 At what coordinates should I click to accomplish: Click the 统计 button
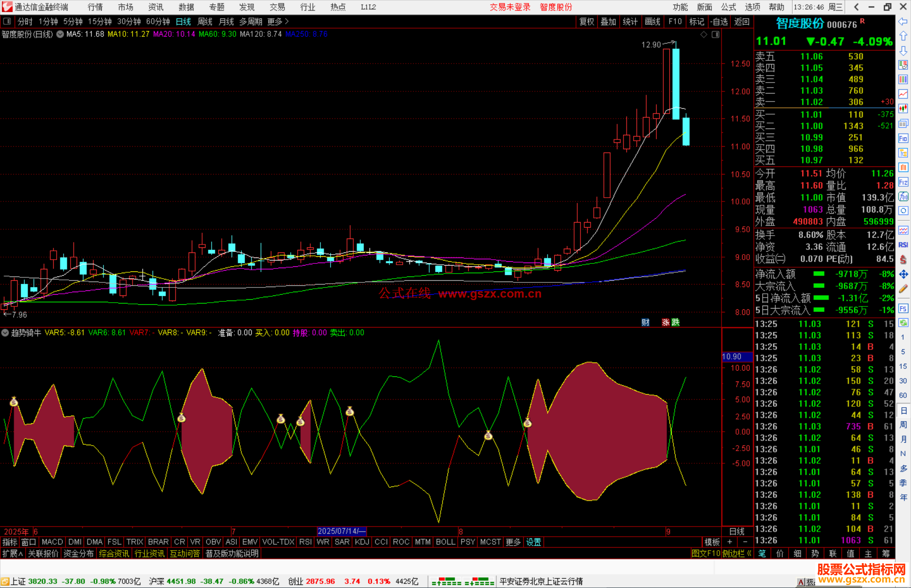click(630, 21)
